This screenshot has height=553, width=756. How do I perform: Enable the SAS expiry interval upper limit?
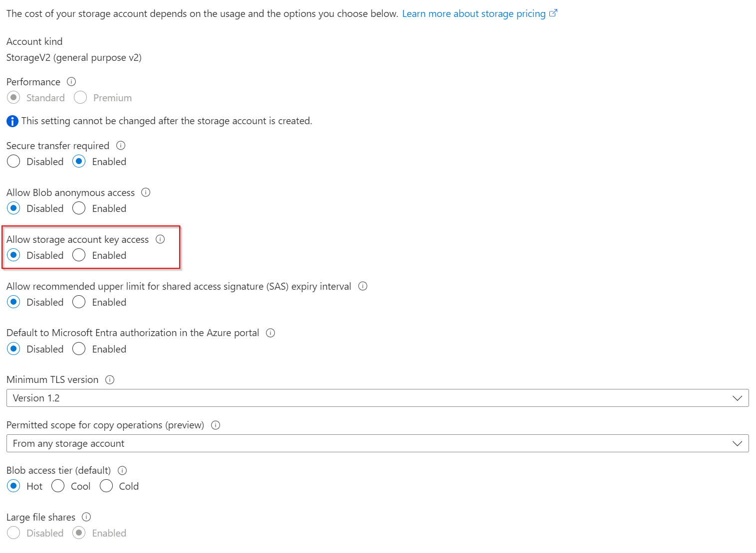click(x=79, y=302)
